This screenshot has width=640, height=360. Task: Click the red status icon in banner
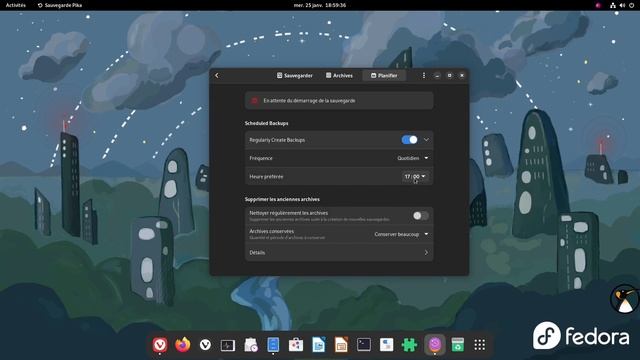click(x=254, y=100)
